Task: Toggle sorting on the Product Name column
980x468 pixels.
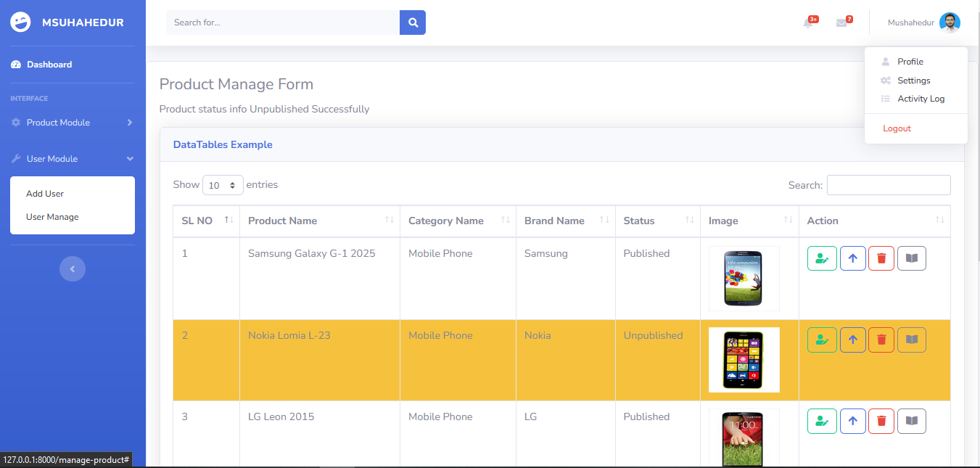Action: click(x=283, y=221)
